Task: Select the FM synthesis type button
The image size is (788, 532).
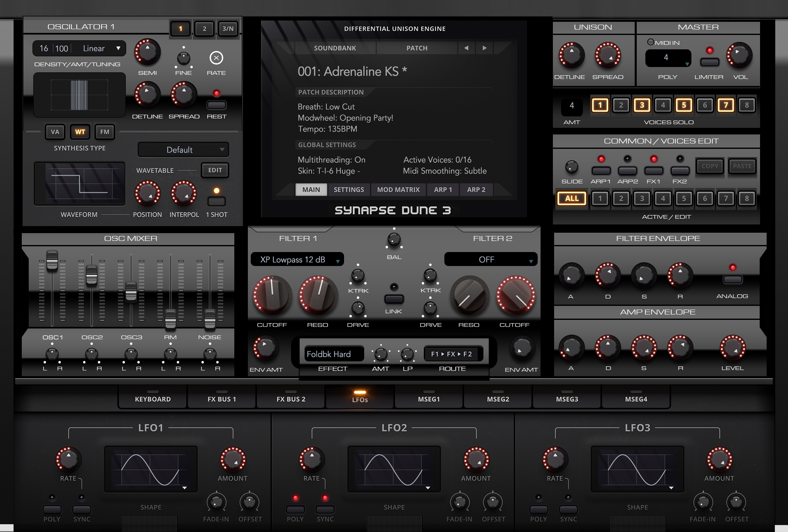Action: [105, 132]
